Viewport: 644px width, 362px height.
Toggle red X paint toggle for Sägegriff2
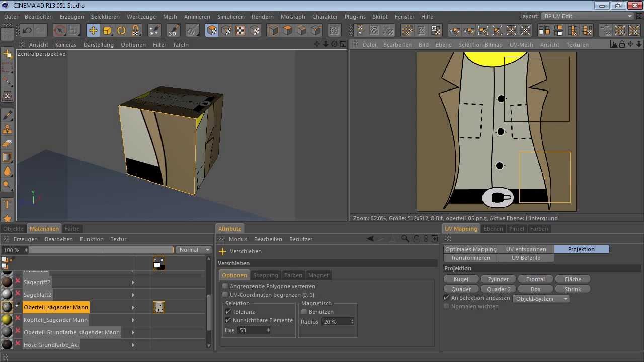click(x=18, y=282)
